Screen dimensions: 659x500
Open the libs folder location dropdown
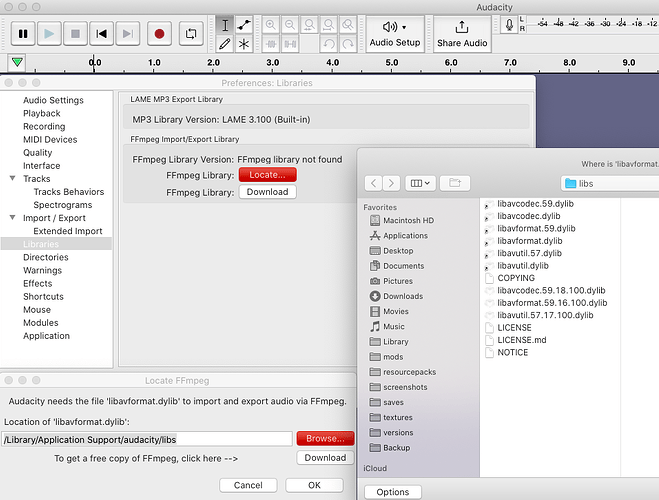[x=609, y=184]
